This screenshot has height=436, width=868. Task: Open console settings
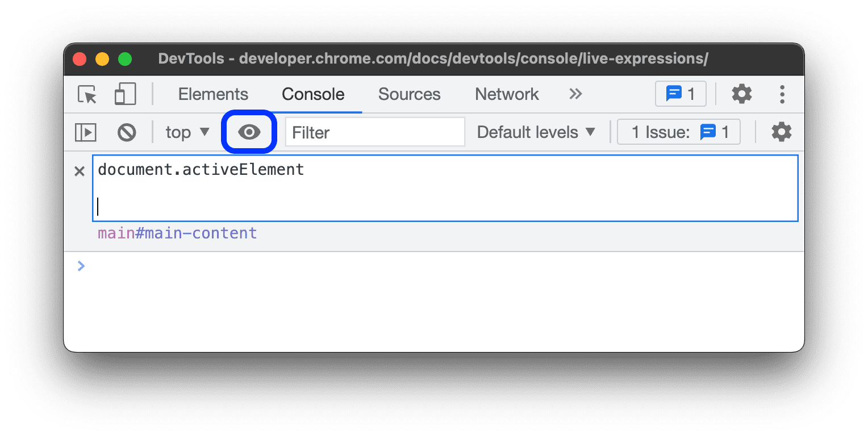click(781, 132)
